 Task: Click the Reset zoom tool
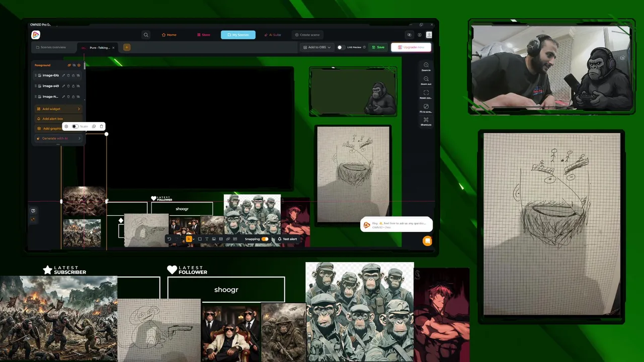[x=426, y=94]
